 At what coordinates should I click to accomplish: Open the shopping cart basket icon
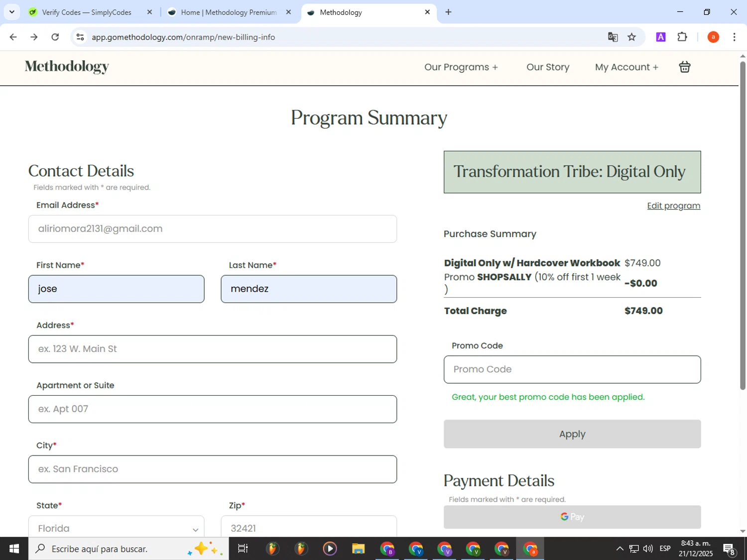click(685, 67)
